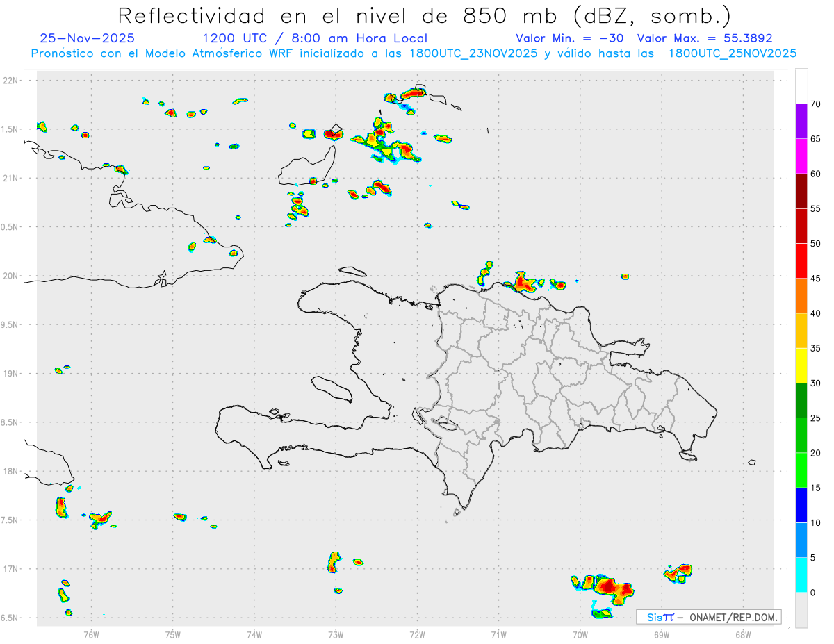Screen dimensions: 834x644
Task: Click the longitude axis label "74W"
Action: (x=254, y=634)
